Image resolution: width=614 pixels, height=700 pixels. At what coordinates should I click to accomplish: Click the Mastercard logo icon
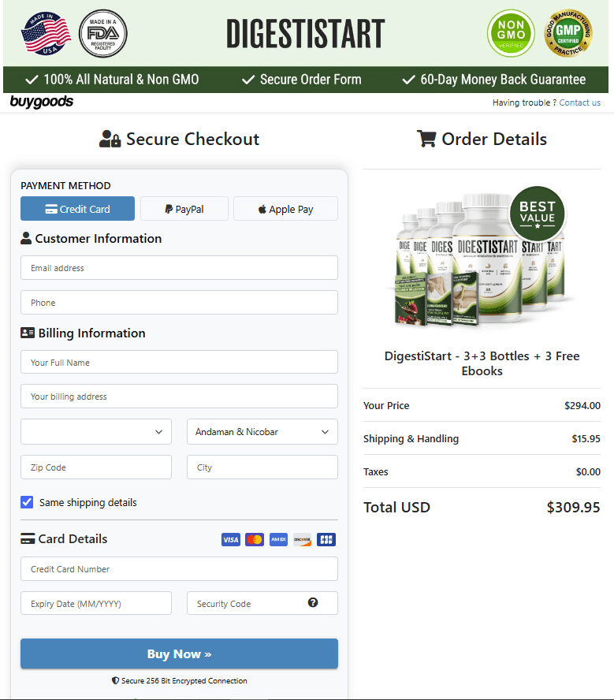(x=254, y=540)
